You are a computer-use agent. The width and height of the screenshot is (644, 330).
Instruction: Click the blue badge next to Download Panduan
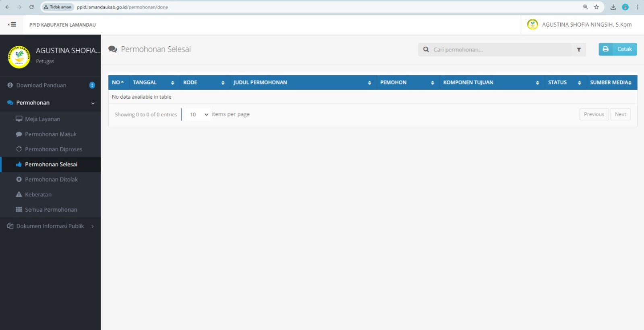tap(92, 85)
